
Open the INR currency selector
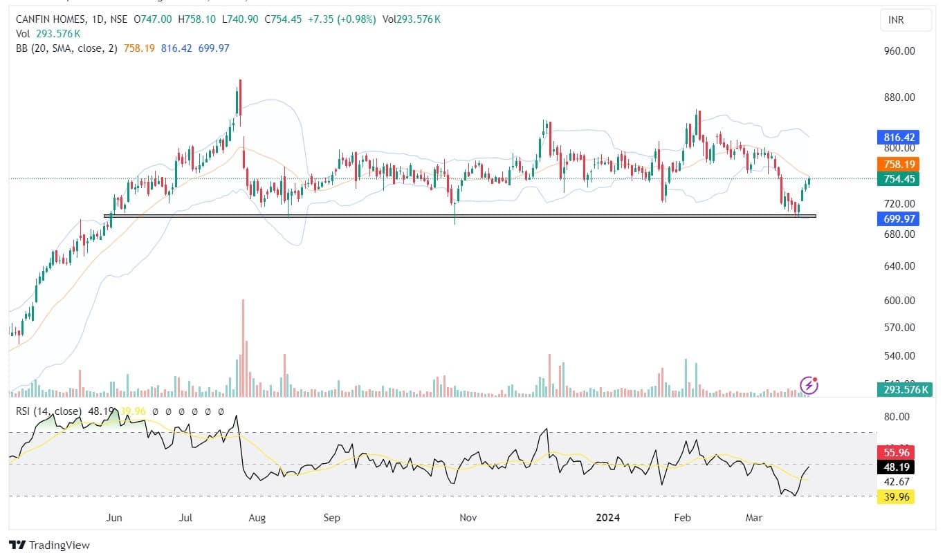pos(895,21)
